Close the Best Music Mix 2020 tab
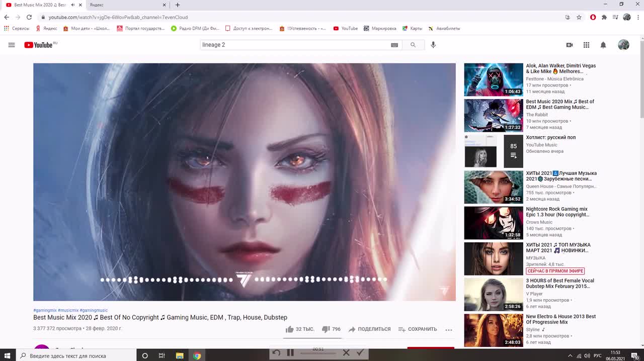Image resolution: width=644 pixels, height=361 pixels. coord(80,5)
